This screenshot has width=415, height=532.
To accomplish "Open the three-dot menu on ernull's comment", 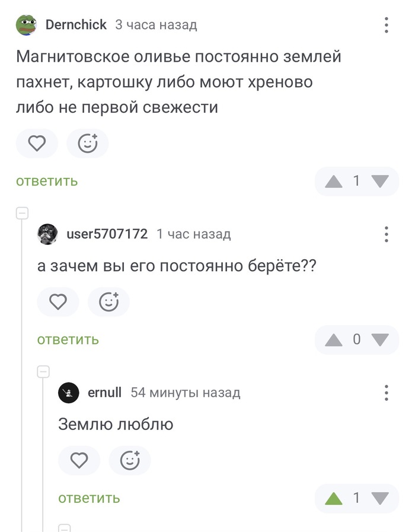I will tap(387, 392).
